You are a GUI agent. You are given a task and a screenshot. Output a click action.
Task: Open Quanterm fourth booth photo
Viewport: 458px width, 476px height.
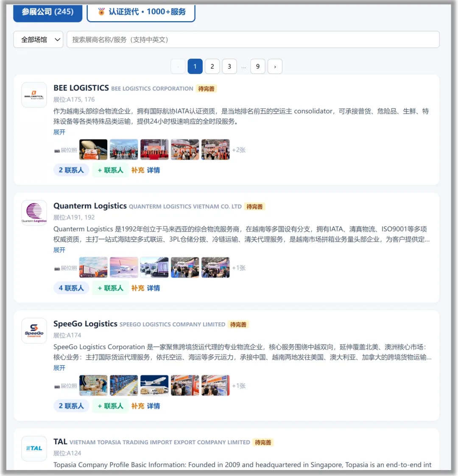coord(185,267)
